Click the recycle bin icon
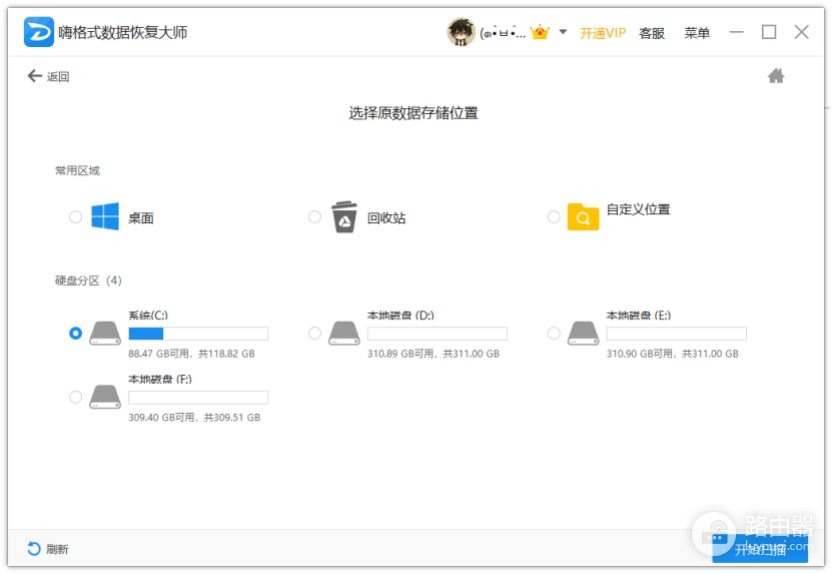The image size is (832, 574). click(344, 216)
